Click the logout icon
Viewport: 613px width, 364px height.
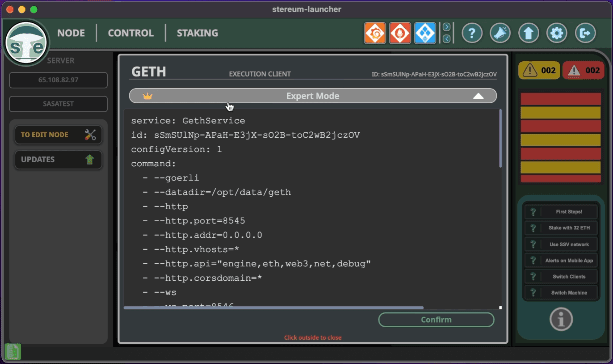(585, 33)
